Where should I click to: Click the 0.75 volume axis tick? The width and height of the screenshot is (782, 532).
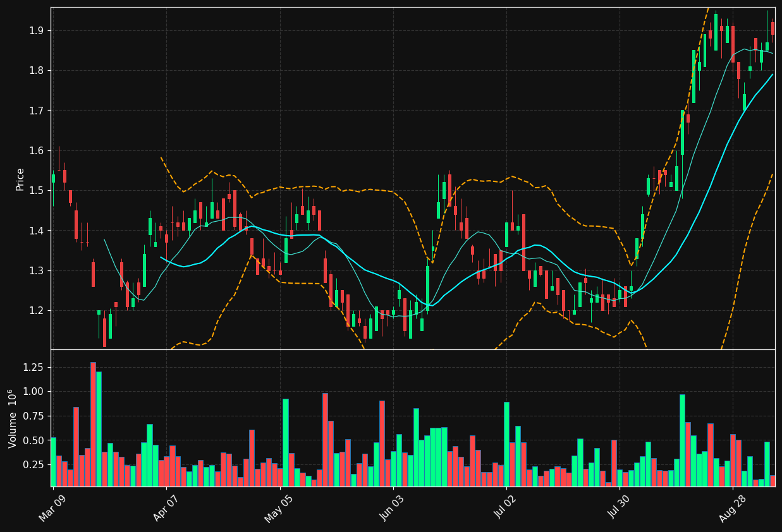(35, 416)
